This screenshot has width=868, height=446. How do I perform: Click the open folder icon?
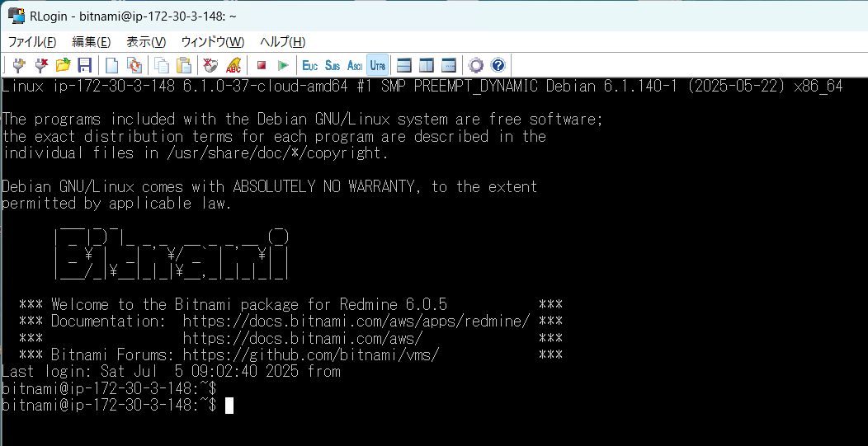pyautogui.click(x=63, y=65)
